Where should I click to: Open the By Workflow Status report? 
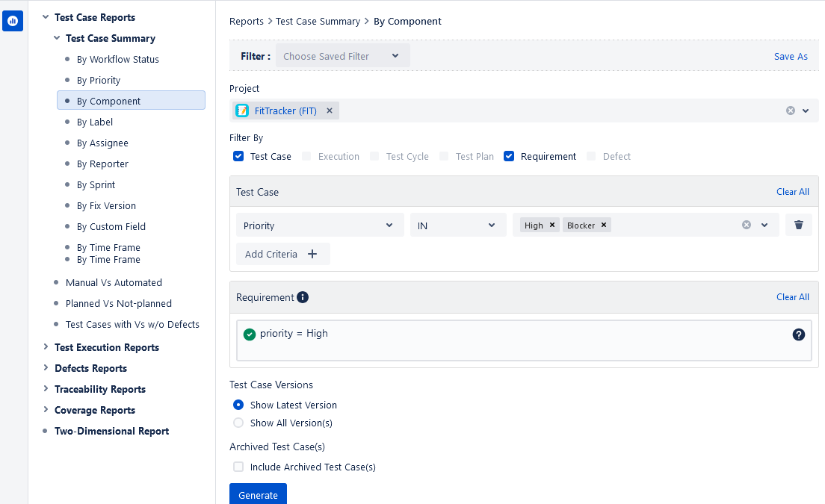[x=117, y=59]
